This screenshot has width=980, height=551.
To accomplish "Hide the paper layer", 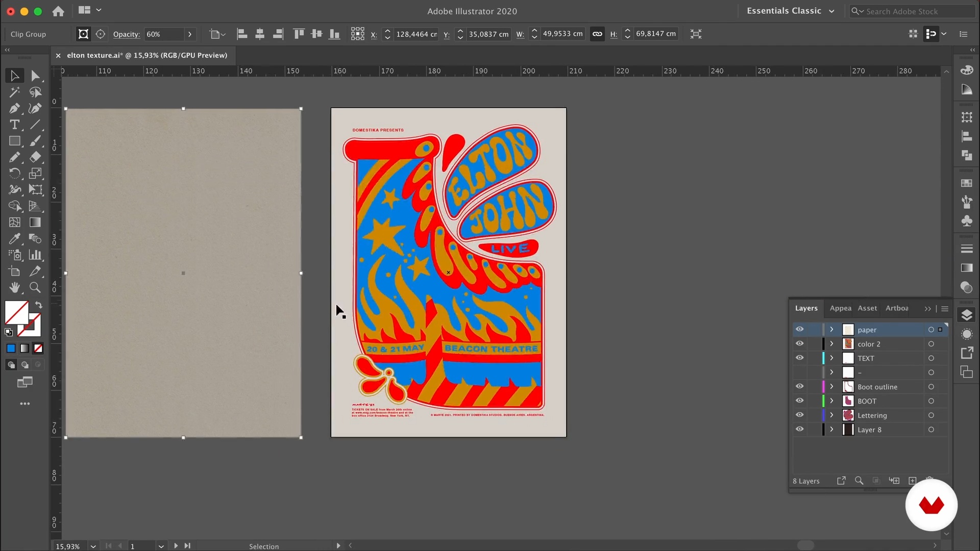I will click(799, 330).
